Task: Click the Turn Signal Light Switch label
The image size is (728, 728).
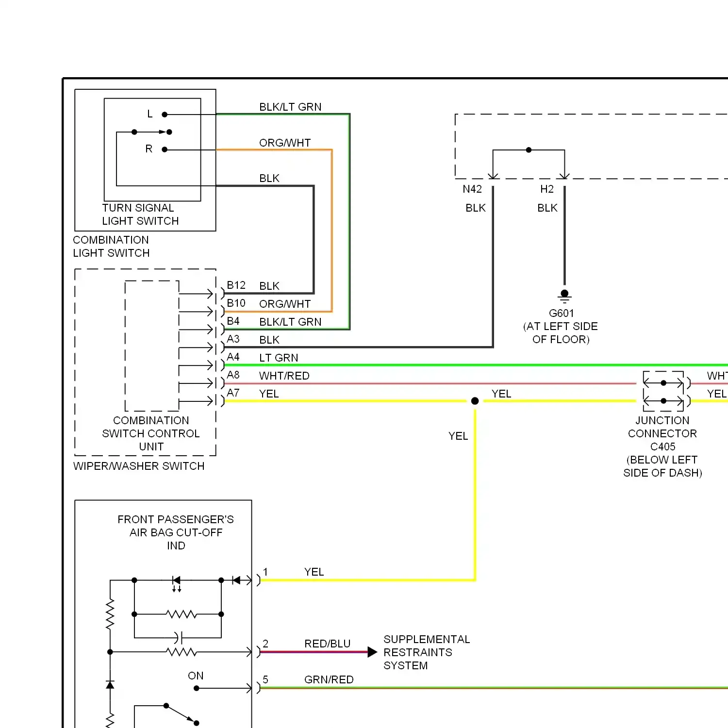Action: coord(140,215)
